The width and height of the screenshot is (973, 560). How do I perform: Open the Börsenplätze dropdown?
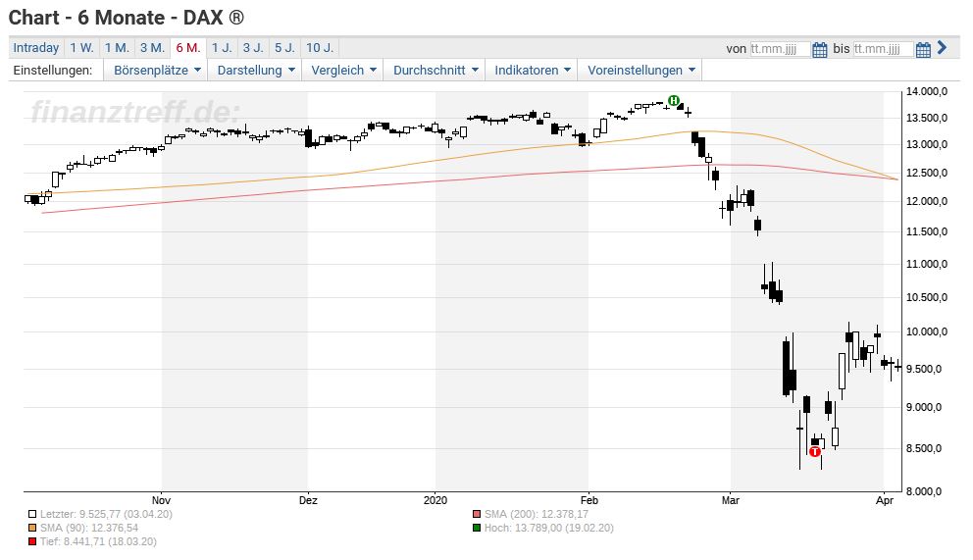(x=156, y=70)
